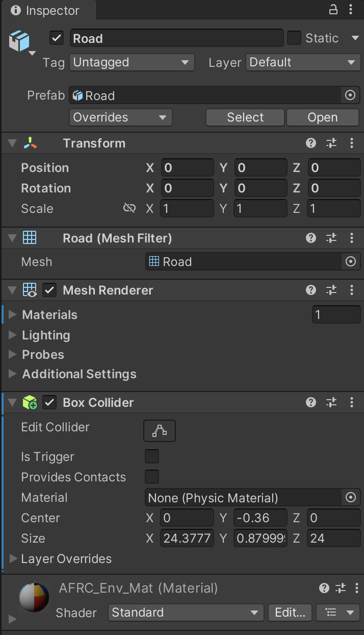Image resolution: width=364 pixels, height=635 pixels.
Task: Open the Overrides menu
Action: pyautogui.click(x=120, y=117)
